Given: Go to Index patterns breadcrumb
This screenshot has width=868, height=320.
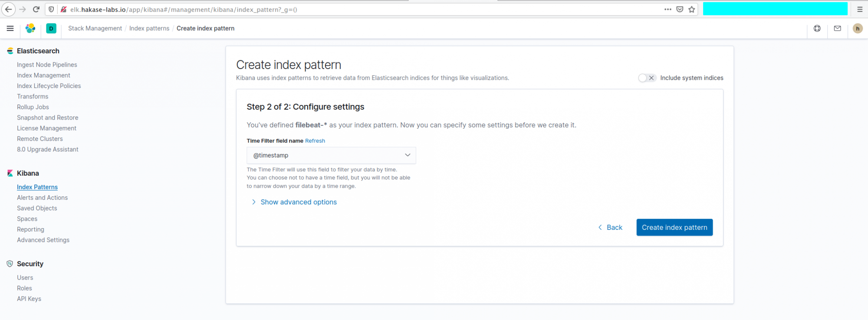Looking at the screenshot, I should [x=149, y=28].
